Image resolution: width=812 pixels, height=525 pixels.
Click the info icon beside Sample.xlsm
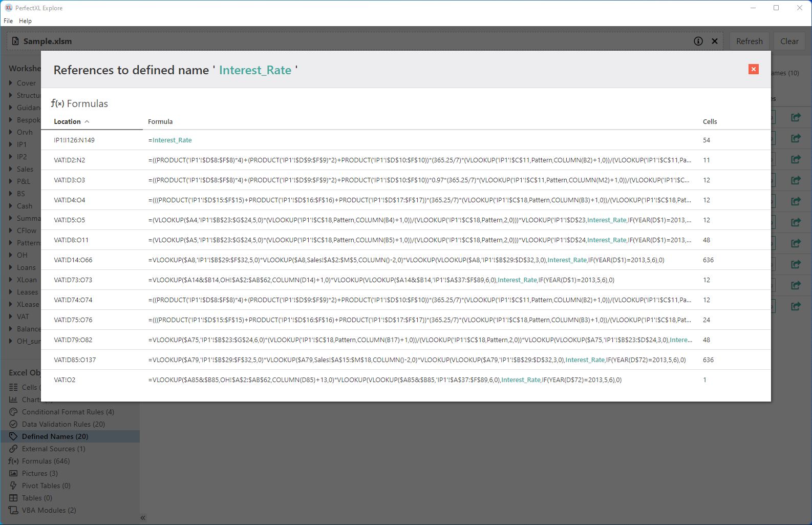[x=698, y=41]
